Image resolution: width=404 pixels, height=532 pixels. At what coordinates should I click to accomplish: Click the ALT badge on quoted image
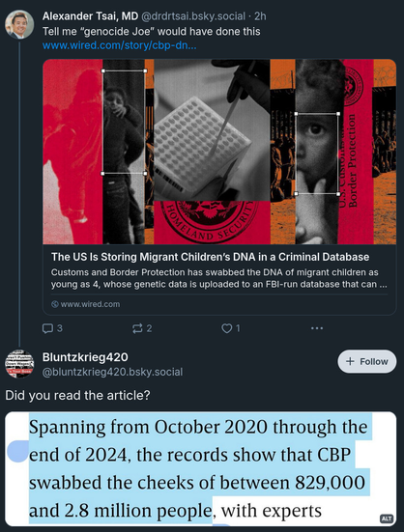[387, 518]
